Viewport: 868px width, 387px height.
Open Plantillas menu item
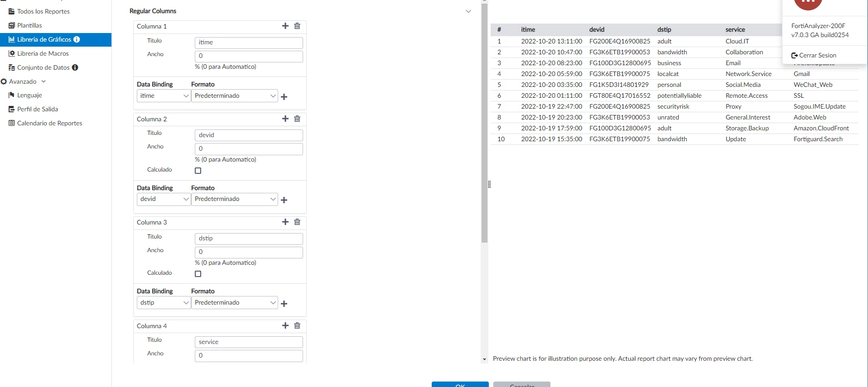tap(29, 25)
